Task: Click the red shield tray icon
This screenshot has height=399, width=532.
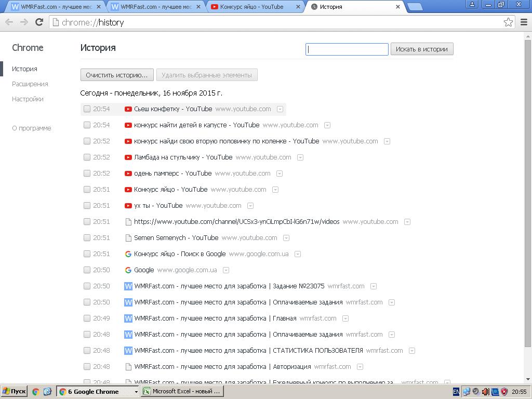Action: click(x=504, y=392)
